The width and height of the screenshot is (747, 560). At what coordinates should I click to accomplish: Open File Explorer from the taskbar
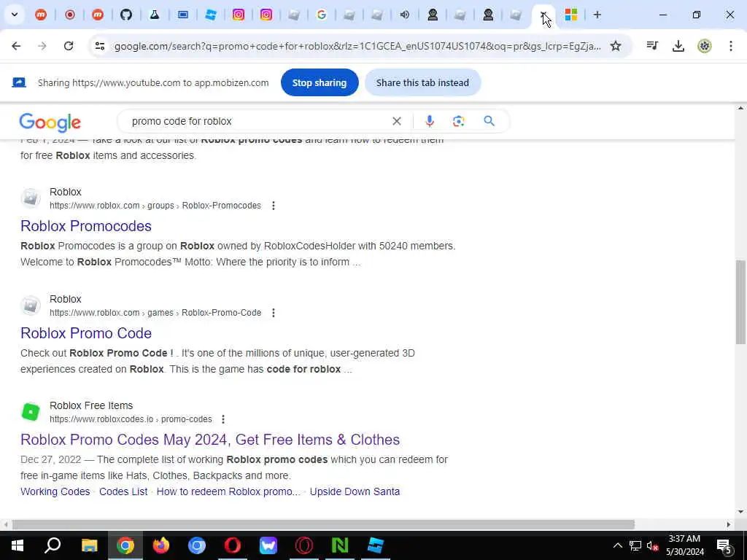[x=89, y=545]
